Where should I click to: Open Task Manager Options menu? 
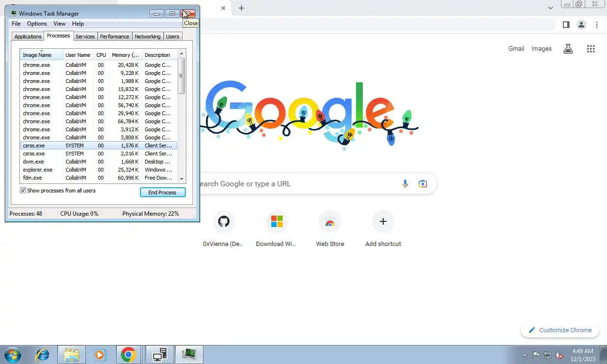click(x=37, y=24)
